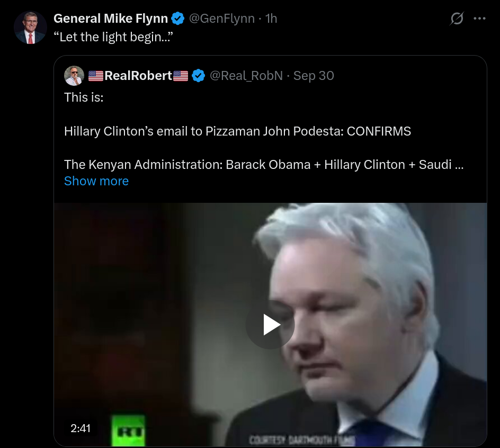
Task: Open the @Real_RobN handle link
Action: (246, 76)
